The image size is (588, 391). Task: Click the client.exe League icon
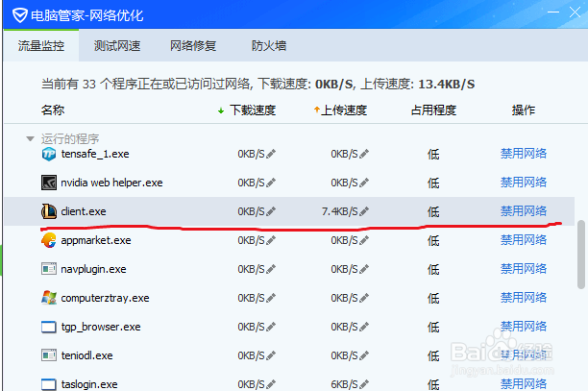[x=49, y=211]
